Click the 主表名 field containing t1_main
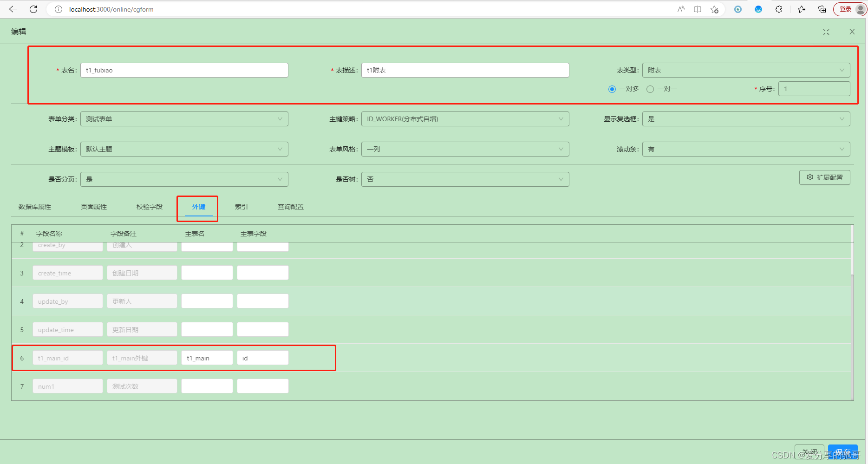The height and width of the screenshot is (464, 868). (x=207, y=358)
